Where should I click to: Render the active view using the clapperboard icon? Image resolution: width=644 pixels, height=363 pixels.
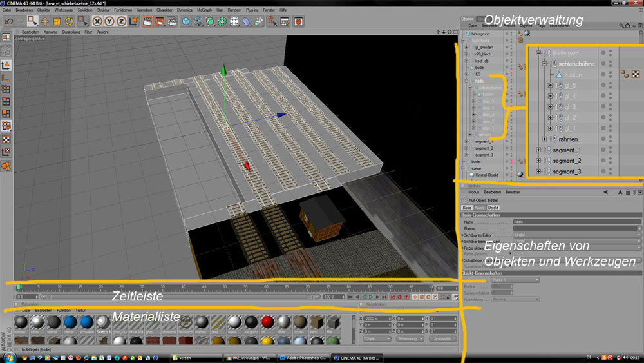point(146,21)
